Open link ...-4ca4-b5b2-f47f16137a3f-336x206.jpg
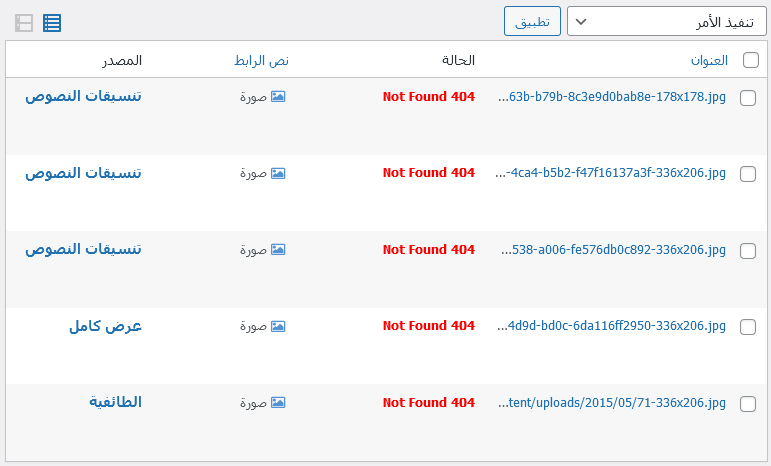The image size is (771, 466). click(x=610, y=173)
